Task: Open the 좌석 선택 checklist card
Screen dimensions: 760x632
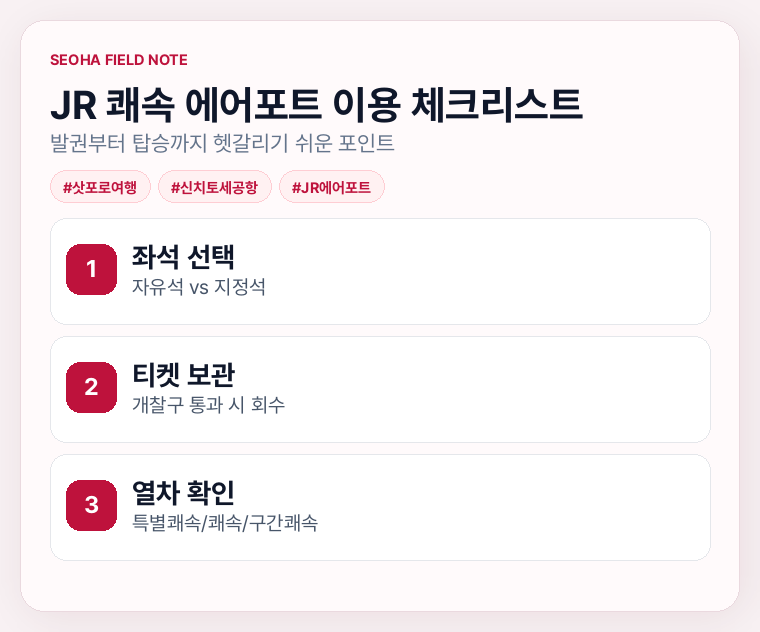Action: (380, 271)
